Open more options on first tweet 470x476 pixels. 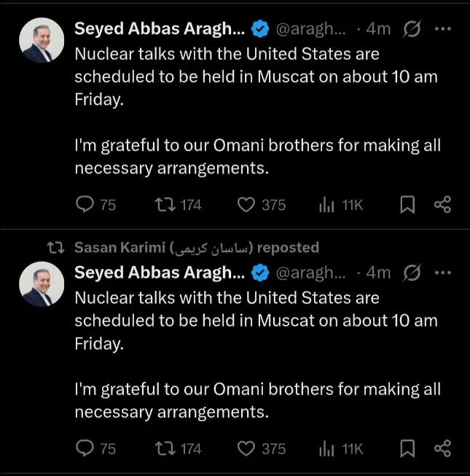[x=442, y=28]
